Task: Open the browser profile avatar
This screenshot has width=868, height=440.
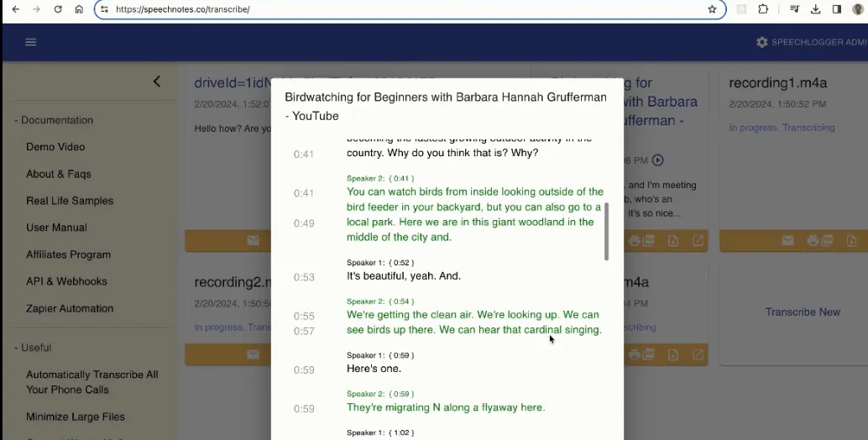Action: point(858,9)
